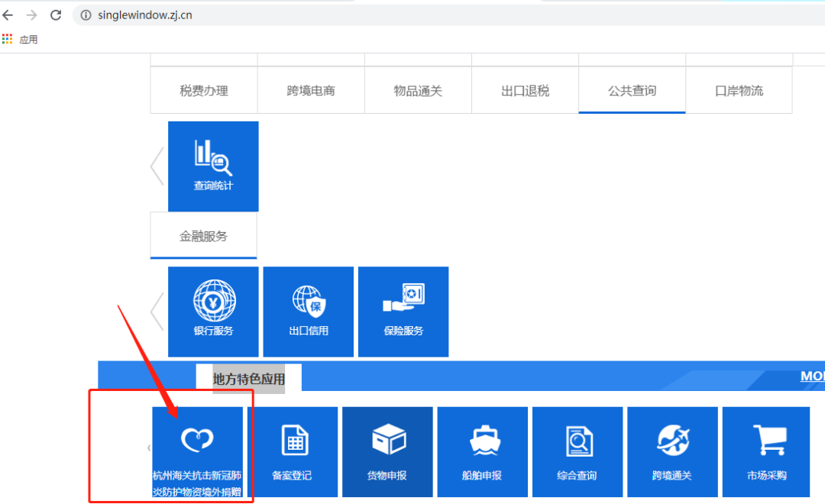
Task: Click the left chevron beside 银行服务
Action: coord(157,311)
